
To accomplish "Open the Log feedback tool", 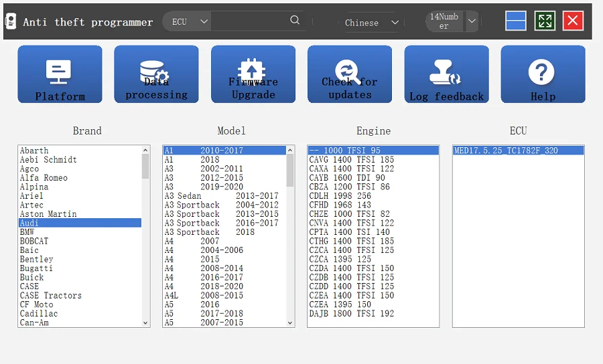I will [446, 74].
